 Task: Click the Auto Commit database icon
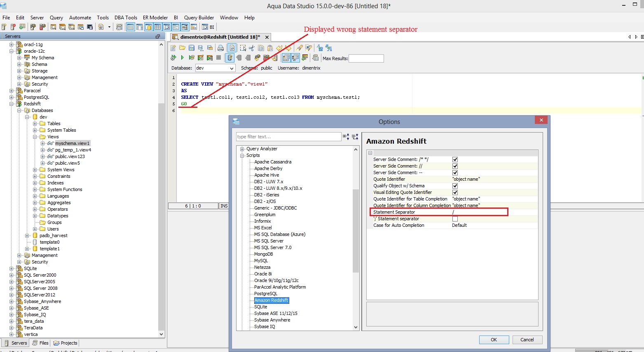230,58
